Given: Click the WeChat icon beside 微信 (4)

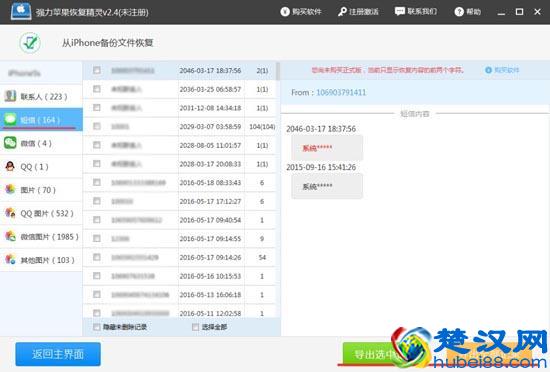Looking at the screenshot, I should tap(10, 143).
